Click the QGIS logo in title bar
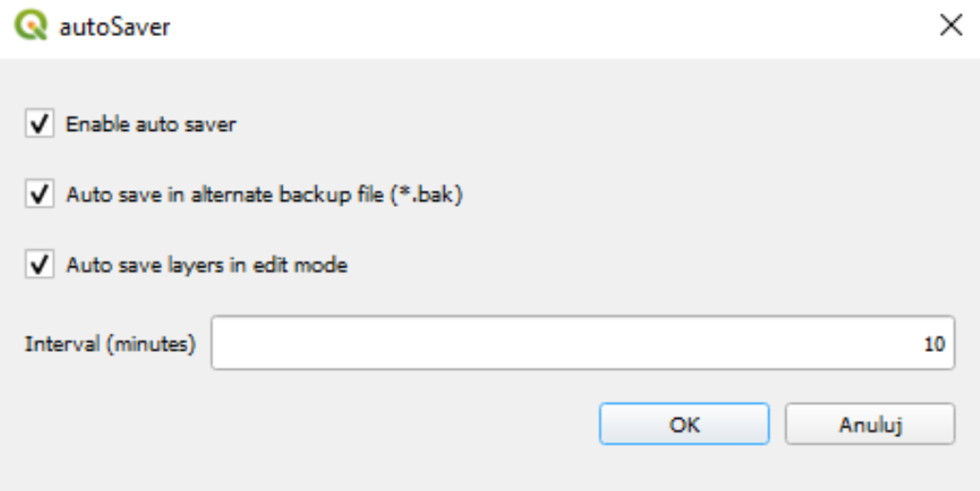 point(31,27)
